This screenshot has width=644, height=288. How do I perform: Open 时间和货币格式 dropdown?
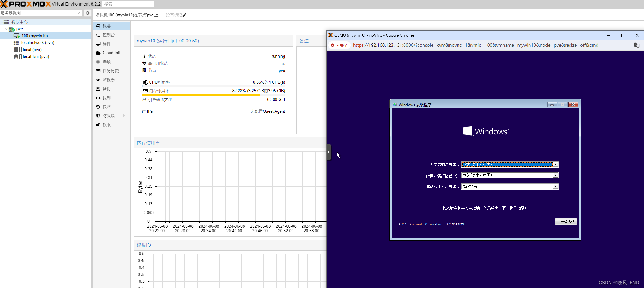(556, 175)
